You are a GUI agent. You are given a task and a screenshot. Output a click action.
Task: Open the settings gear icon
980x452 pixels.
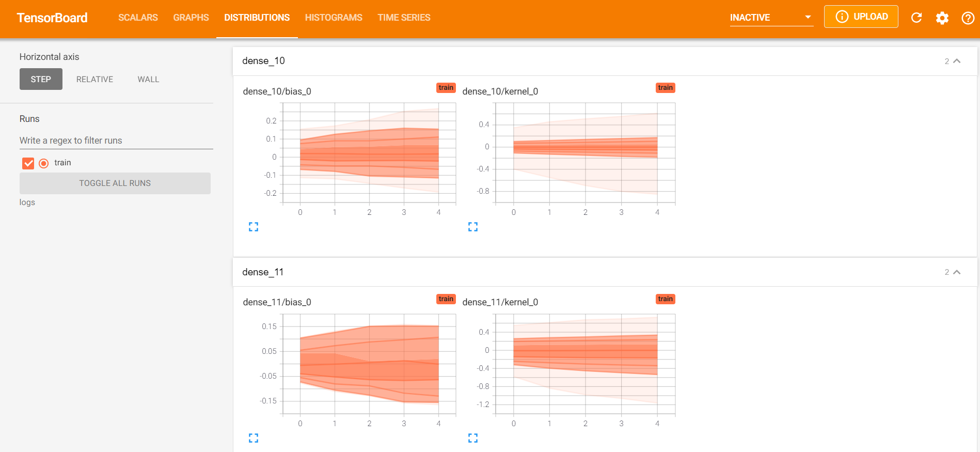pyautogui.click(x=942, y=18)
